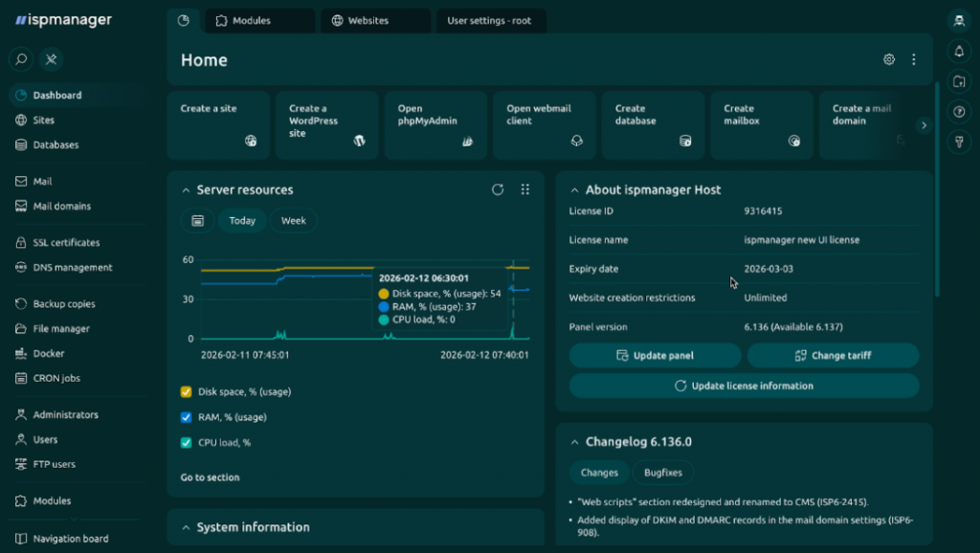Open Home page three-dot menu
Image resolution: width=980 pixels, height=553 pixels.
[x=914, y=59]
